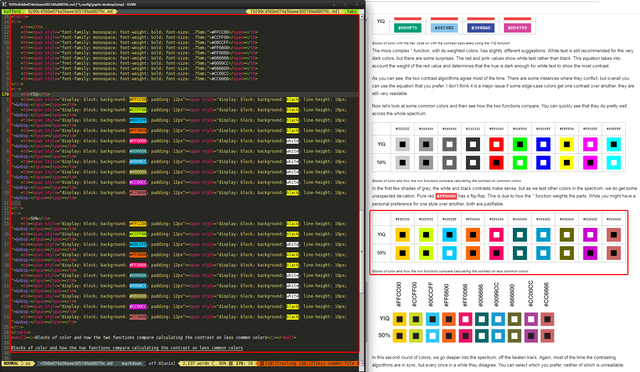This screenshot has height=372, width=640.
Task: Click sky blue swatch in 50% row under rotated labels
Action: (432, 336)
